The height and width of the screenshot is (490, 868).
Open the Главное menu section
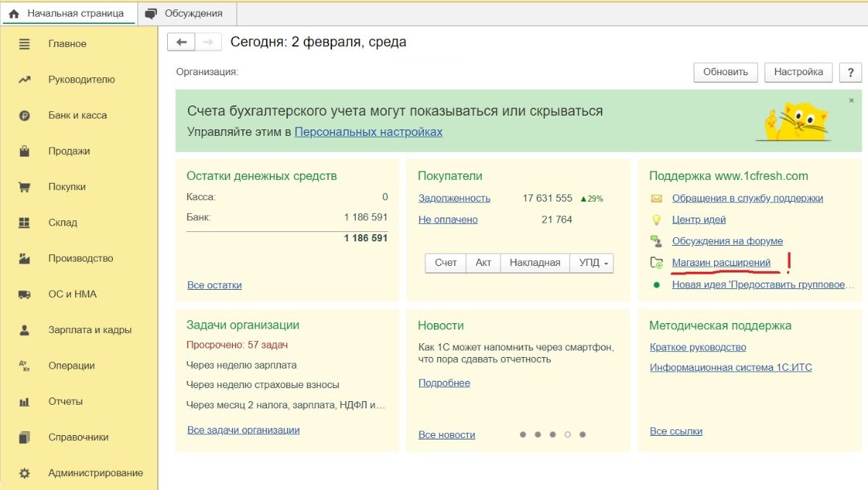[67, 44]
